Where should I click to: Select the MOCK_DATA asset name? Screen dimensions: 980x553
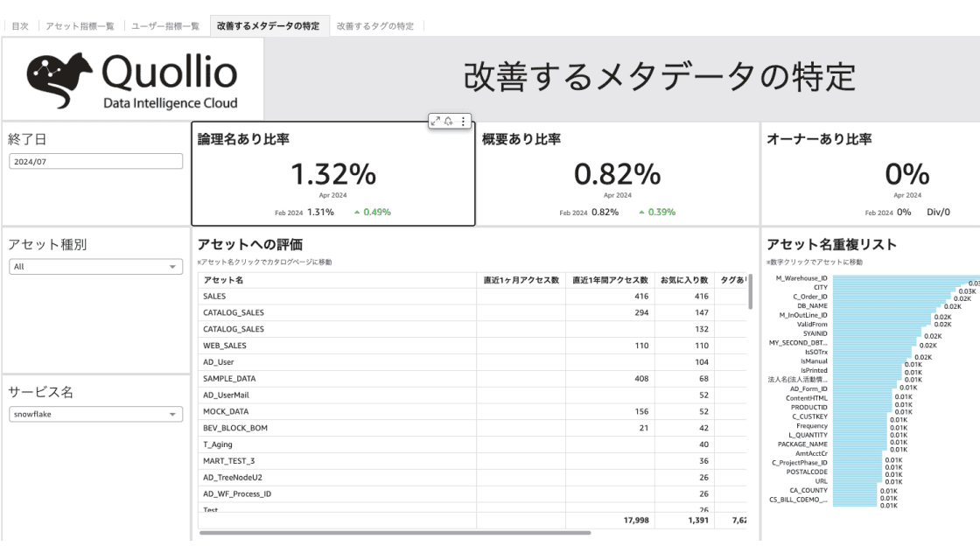pyautogui.click(x=226, y=411)
